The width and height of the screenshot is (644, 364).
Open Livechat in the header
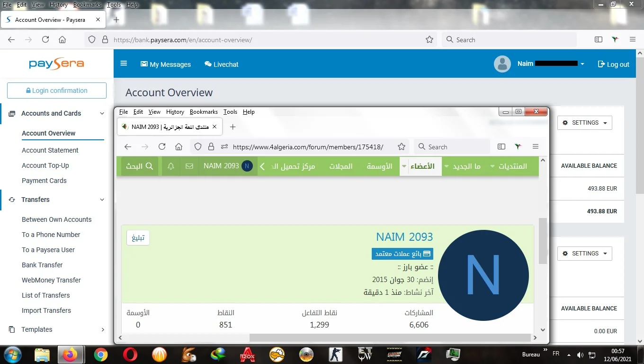click(x=221, y=64)
